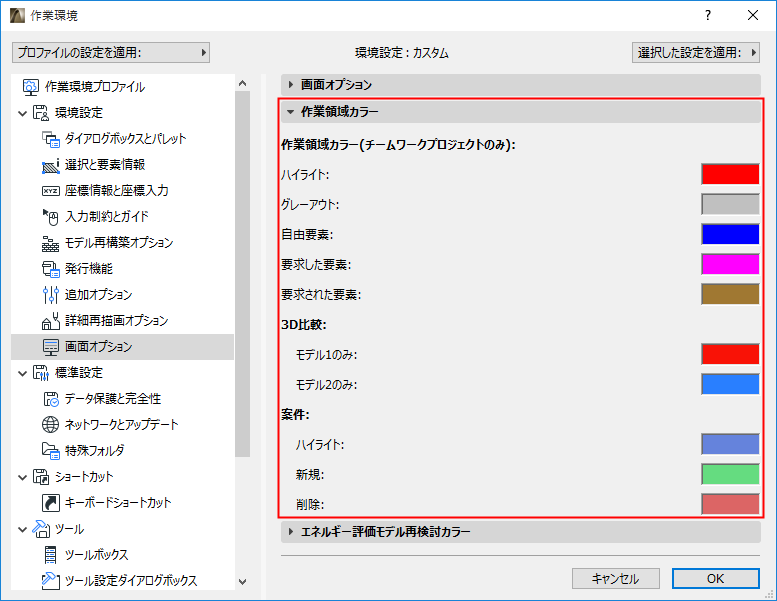
Task: Click the tree panel scrollbar thumb
Action: pyautogui.click(x=242, y=274)
